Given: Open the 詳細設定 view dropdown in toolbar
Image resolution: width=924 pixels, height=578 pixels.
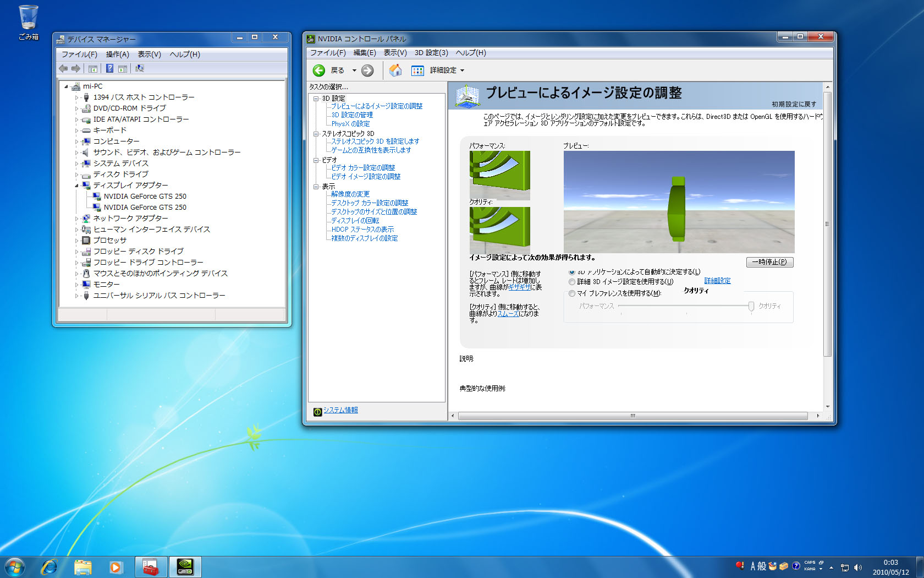Looking at the screenshot, I should (x=447, y=70).
